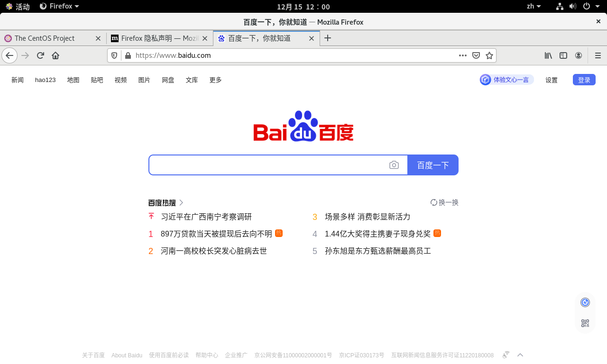This screenshot has height=364, width=607.
Task: Bookmark this page with star icon
Action: [x=489, y=55]
